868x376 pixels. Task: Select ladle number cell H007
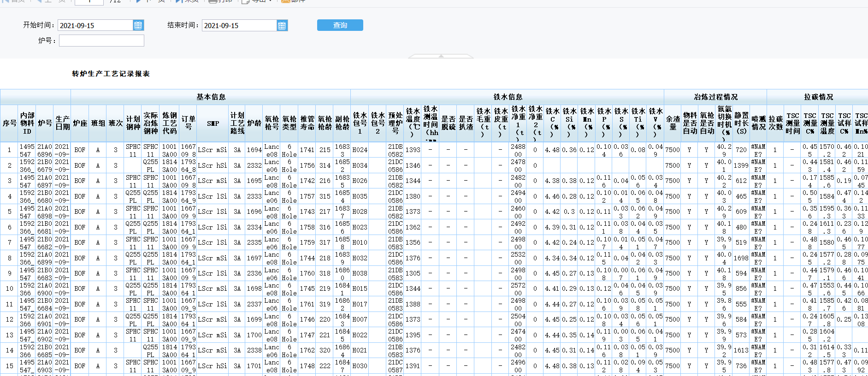coord(360,319)
